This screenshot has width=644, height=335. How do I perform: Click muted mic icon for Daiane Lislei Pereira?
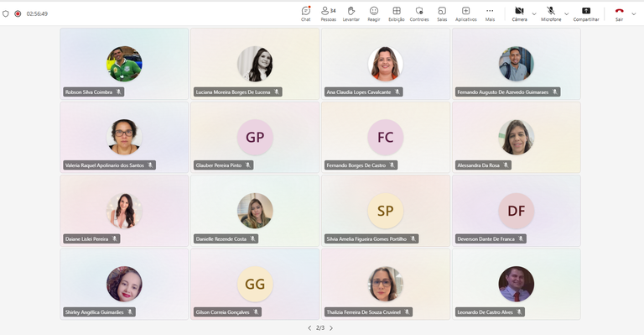click(x=115, y=238)
